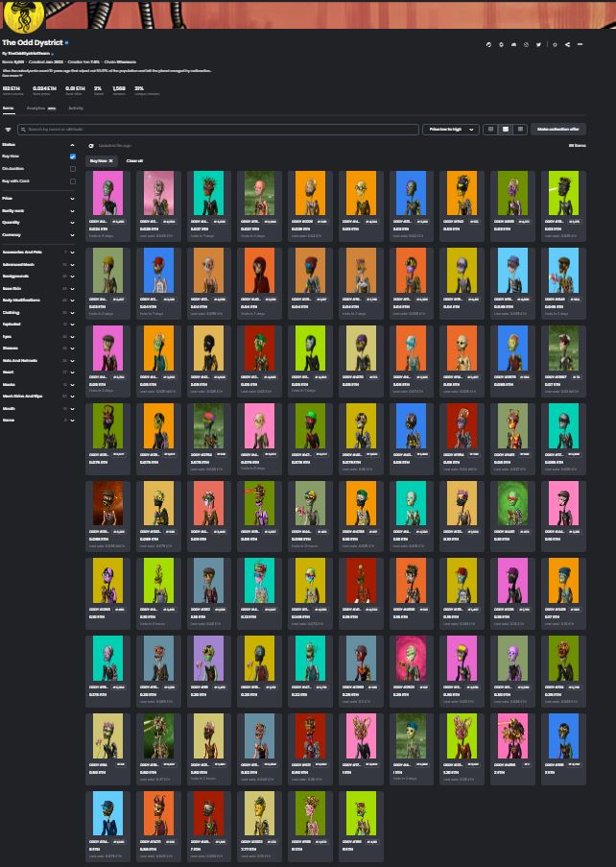Add collection to watchlist with star icon
Viewport: 616px width, 867px height.
click(555, 45)
